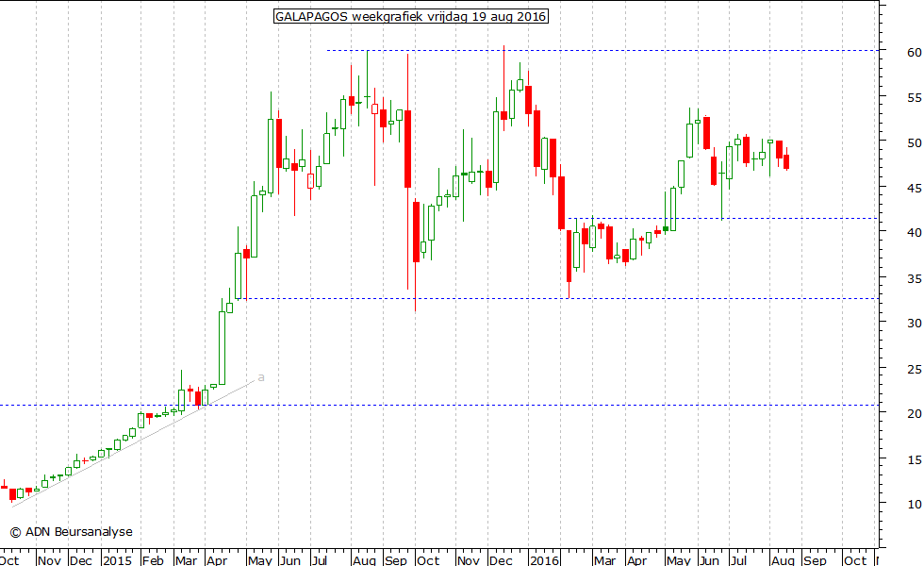924x566 pixels.
Task: Click the Dec label just before 2015
Action: click(x=81, y=559)
